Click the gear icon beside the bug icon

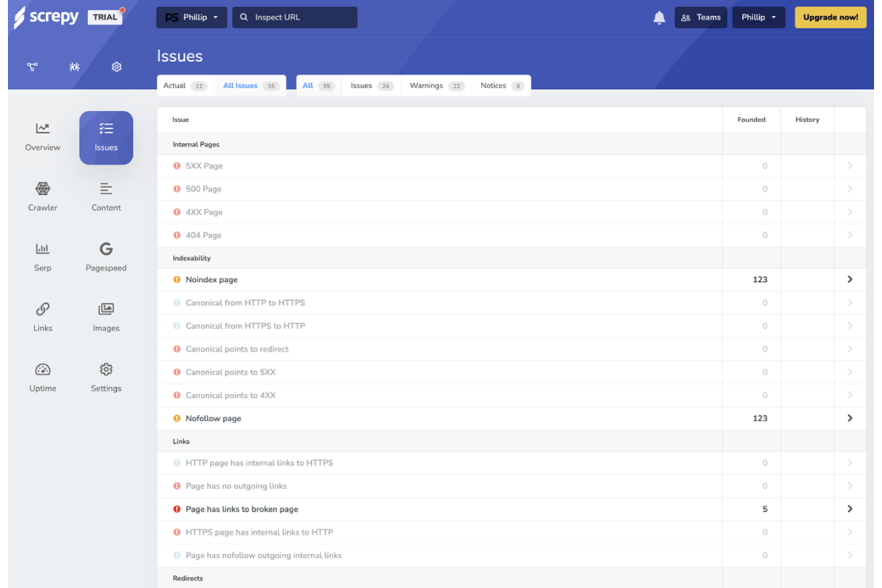pyautogui.click(x=117, y=67)
